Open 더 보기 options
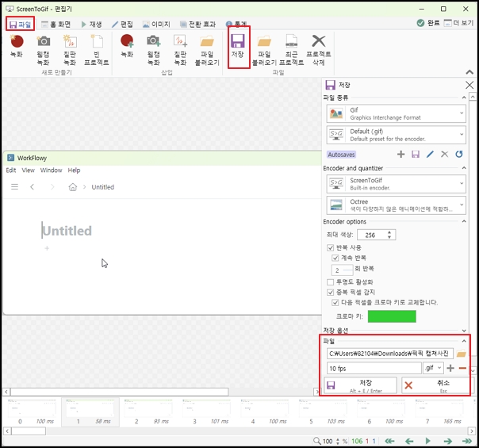Image resolution: width=479 pixels, height=448 pixels. [x=458, y=23]
